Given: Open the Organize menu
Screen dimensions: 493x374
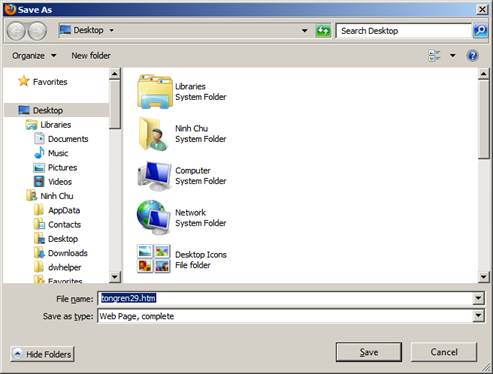Looking at the screenshot, I should coord(34,55).
